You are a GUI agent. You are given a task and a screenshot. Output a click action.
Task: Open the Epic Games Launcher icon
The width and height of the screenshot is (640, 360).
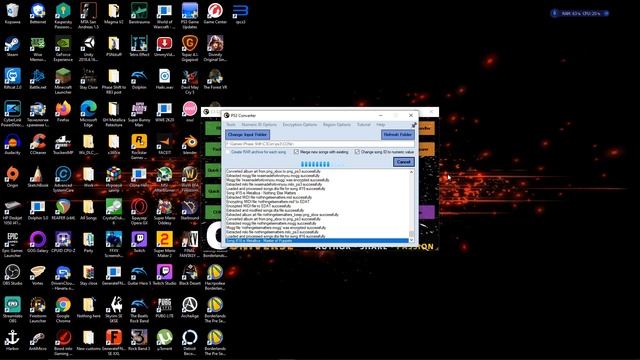[x=12, y=244]
